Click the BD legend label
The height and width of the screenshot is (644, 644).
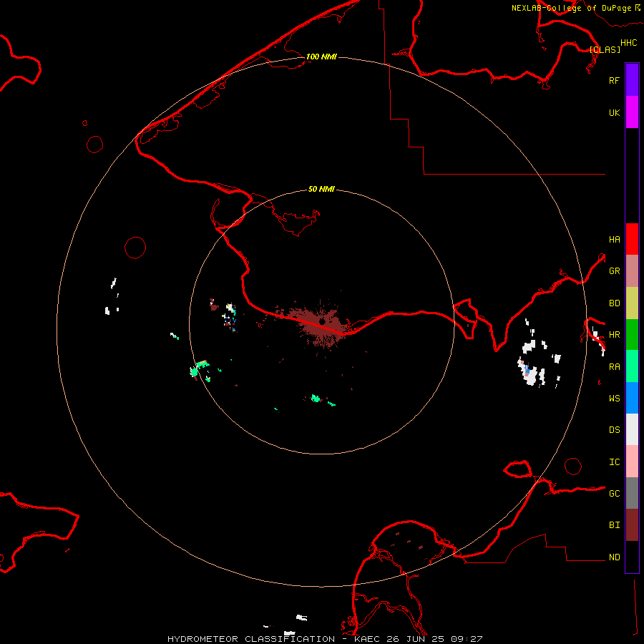pos(614,303)
